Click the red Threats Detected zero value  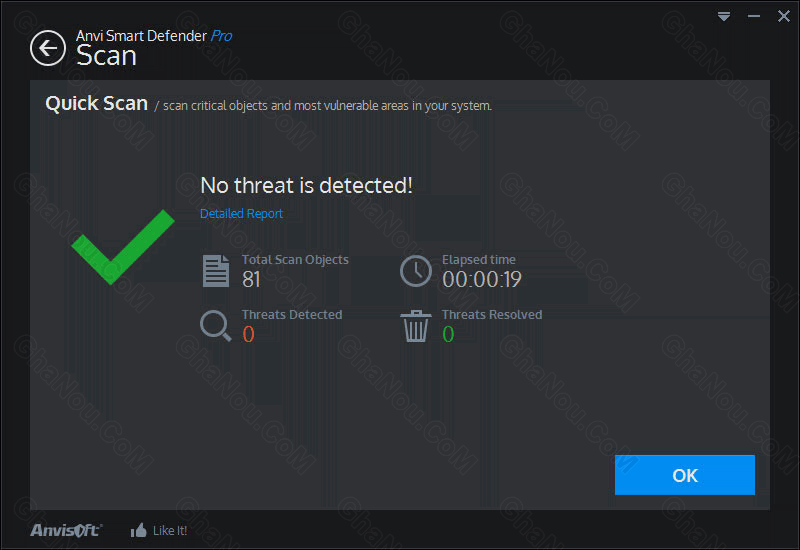248,335
